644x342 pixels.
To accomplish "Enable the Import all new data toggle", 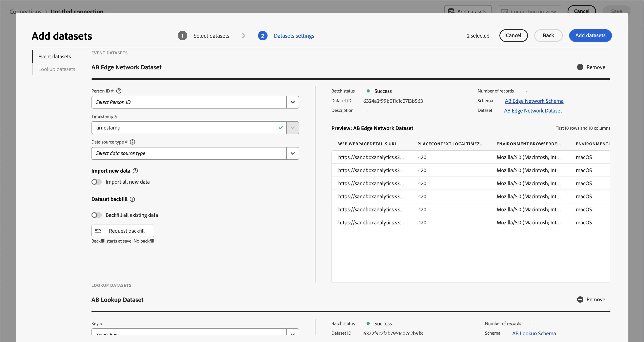I will pos(96,182).
